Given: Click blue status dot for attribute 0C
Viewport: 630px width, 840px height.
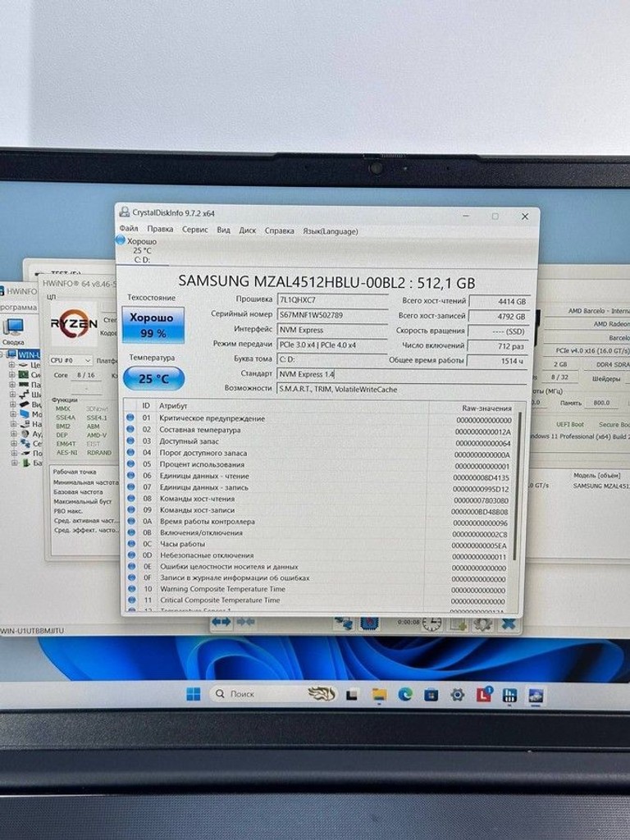Looking at the screenshot, I should pyautogui.click(x=131, y=544).
